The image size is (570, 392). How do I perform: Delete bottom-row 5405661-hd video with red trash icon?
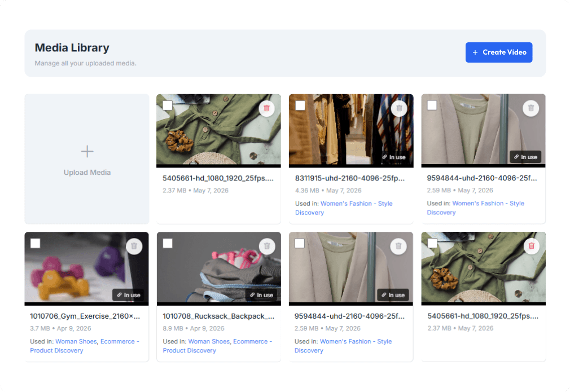pyautogui.click(x=532, y=246)
